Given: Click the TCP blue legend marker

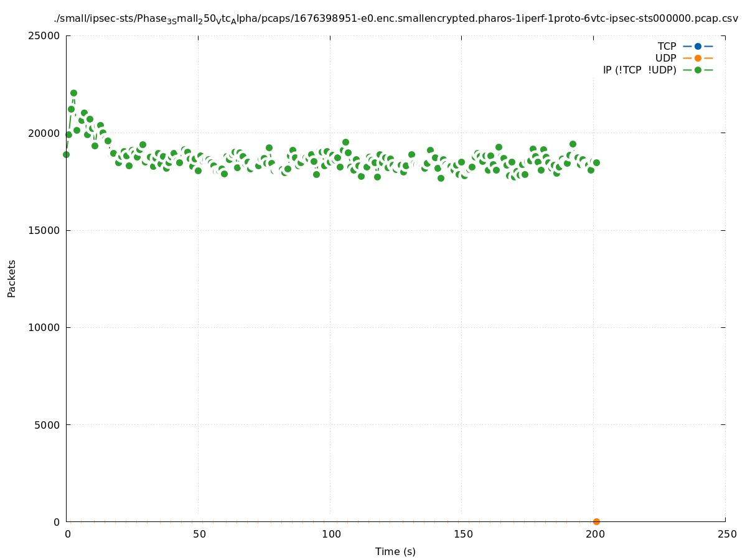Looking at the screenshot, I should click(698, 46).
